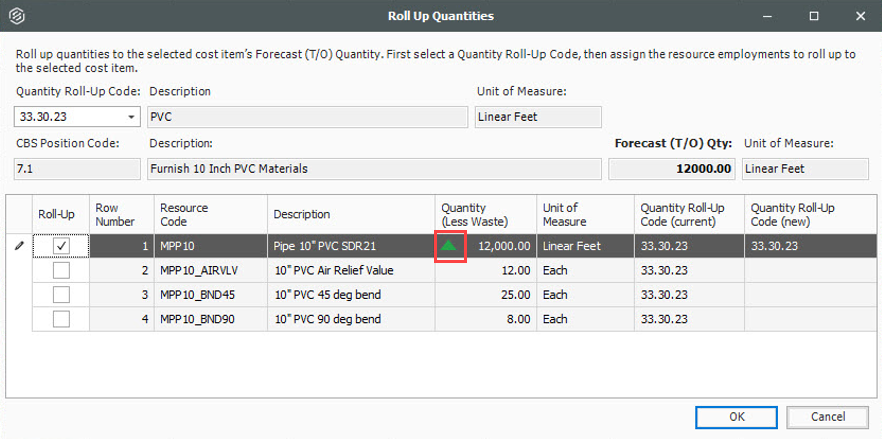Tick the Roll-Up checkbox for MPP10_BND90
Image resolution: width=882 pixels, height=439 pixels.
[x=61, y=320]
